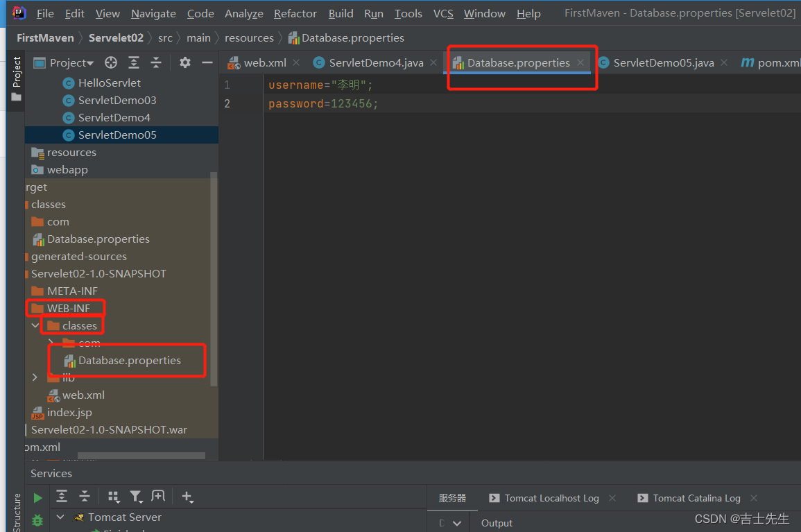Close the ServletDemo4.java editor tab
Image resolution: width=801 pixels, height=532 pixels.
coord(433,62)
